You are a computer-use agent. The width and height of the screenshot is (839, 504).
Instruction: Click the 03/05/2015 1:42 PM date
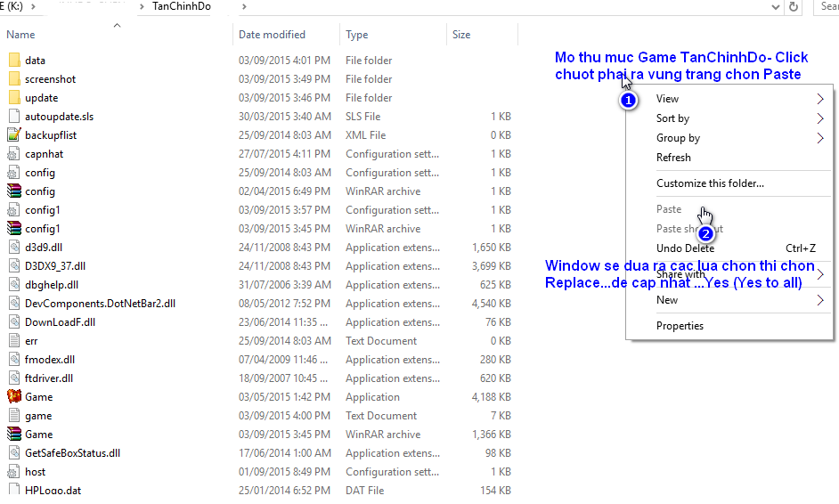click(284, 397)
